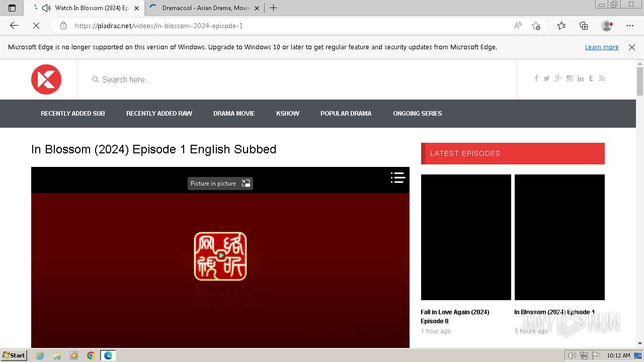Image resolution: width=644 pixels, height=362 pixels.
Task: Open In Blossom (2024) Episode 1 link
Action: click(x=554, y=312)
